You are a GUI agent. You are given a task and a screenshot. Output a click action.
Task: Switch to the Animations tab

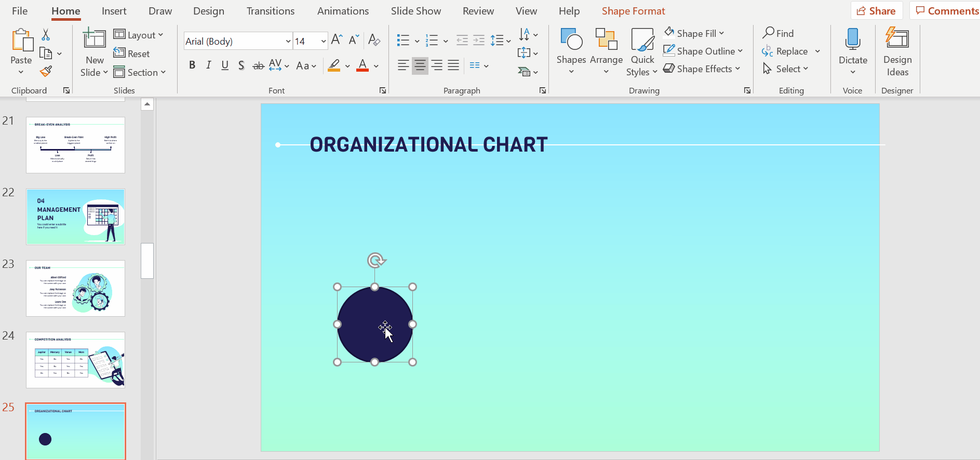click(x=343, y=11)
